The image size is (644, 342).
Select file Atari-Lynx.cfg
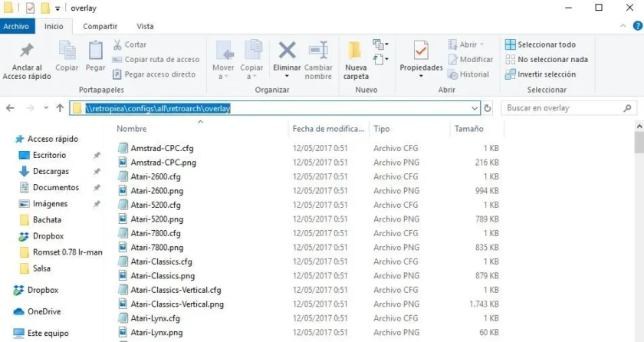[x=155, y=318]
